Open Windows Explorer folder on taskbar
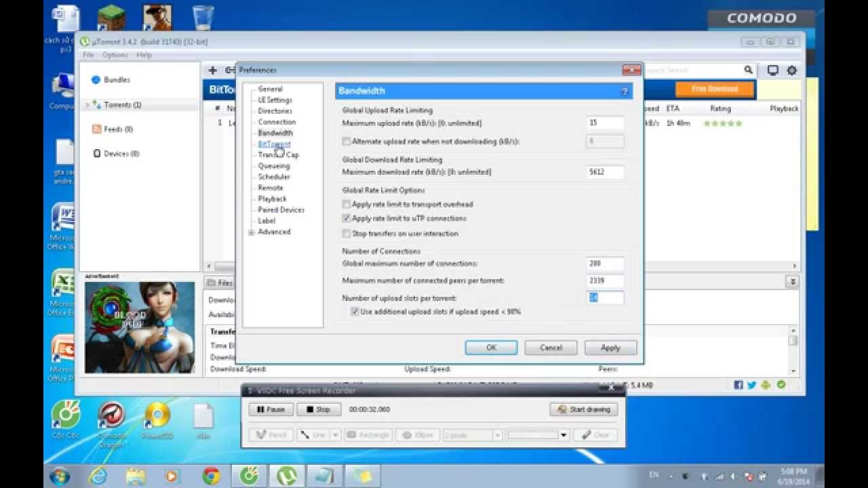Viewport: 868px width, 488px height. point(136,476)
